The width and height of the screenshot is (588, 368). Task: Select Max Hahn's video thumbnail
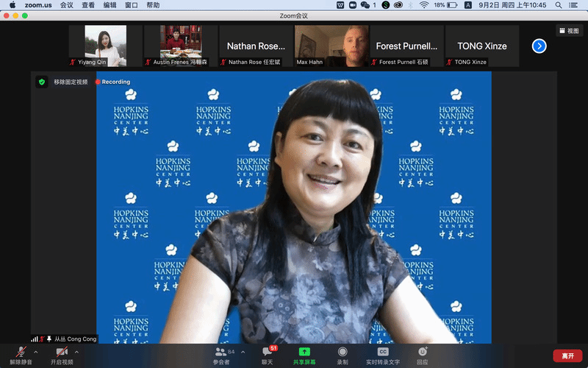pyautogui.click(x=331, y=46)
